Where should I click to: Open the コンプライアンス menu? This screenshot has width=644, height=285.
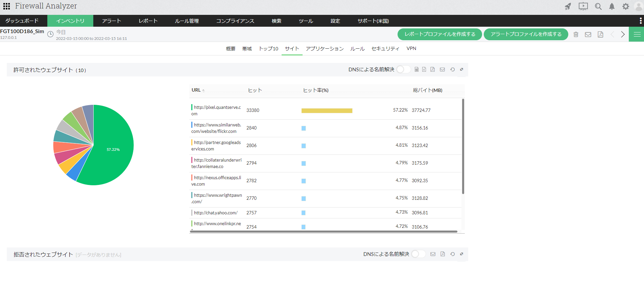point(235,21)
